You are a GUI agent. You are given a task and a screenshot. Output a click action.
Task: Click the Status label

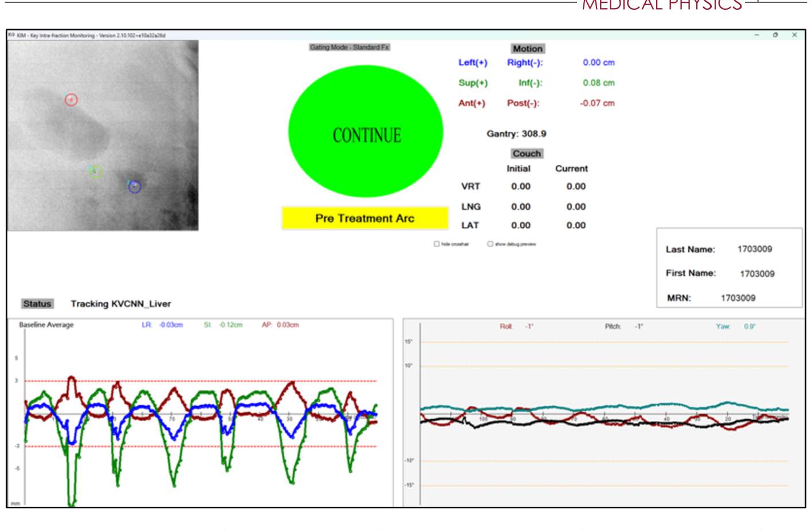pos(37,304)
